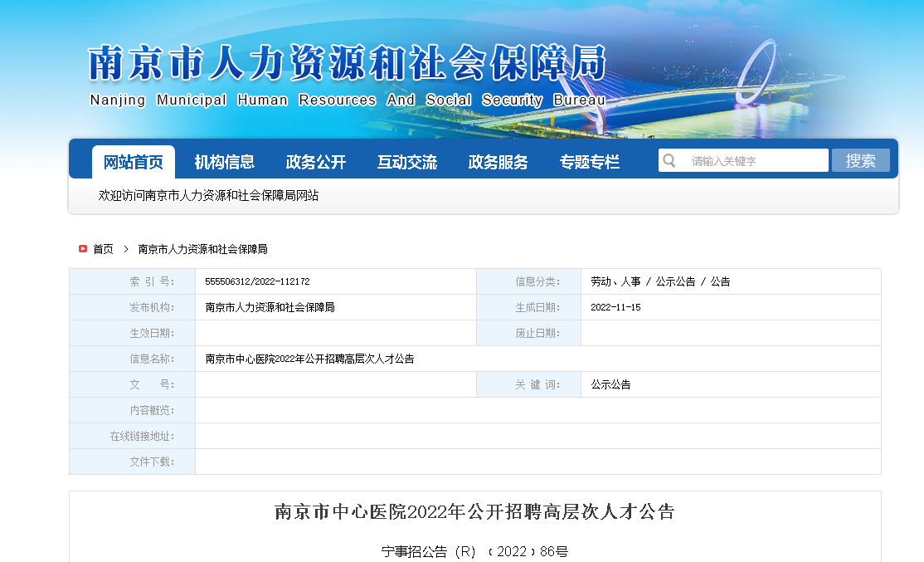Click the article heading 南京市中心医院2022年公开招聘高层次人才公告
The height and width of the screenshot is (562, 924).
click(474, 512)
